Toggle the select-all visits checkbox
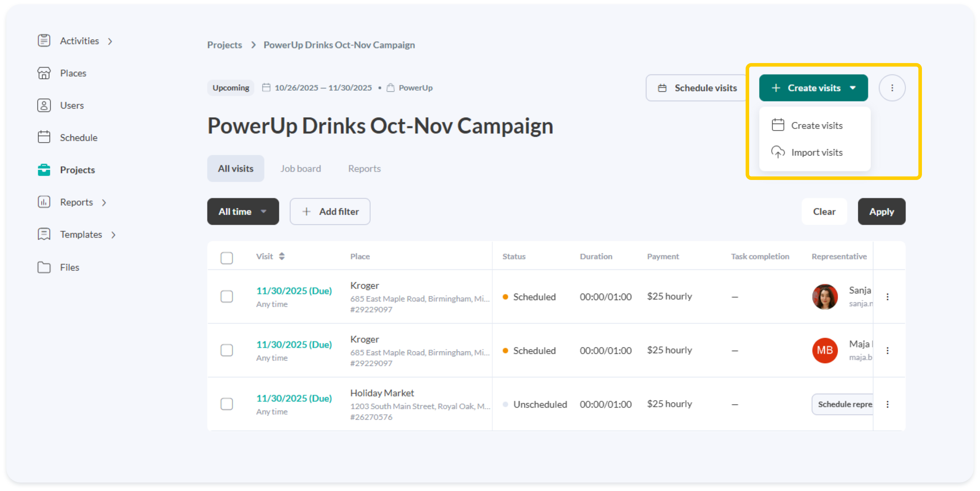The height and width of the screenshot is (491, 980). [x=227, y=258]
